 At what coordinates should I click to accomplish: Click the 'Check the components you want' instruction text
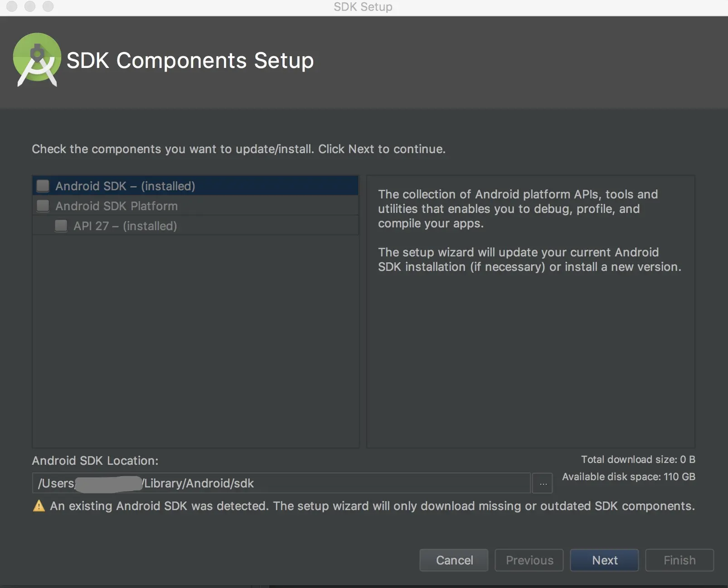pyautogui.click(x=238, y=149)
